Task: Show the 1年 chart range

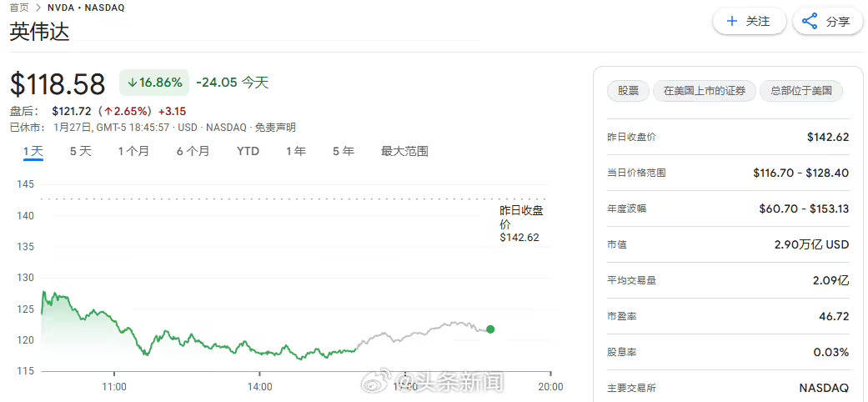Action: [x=296, y=151]
